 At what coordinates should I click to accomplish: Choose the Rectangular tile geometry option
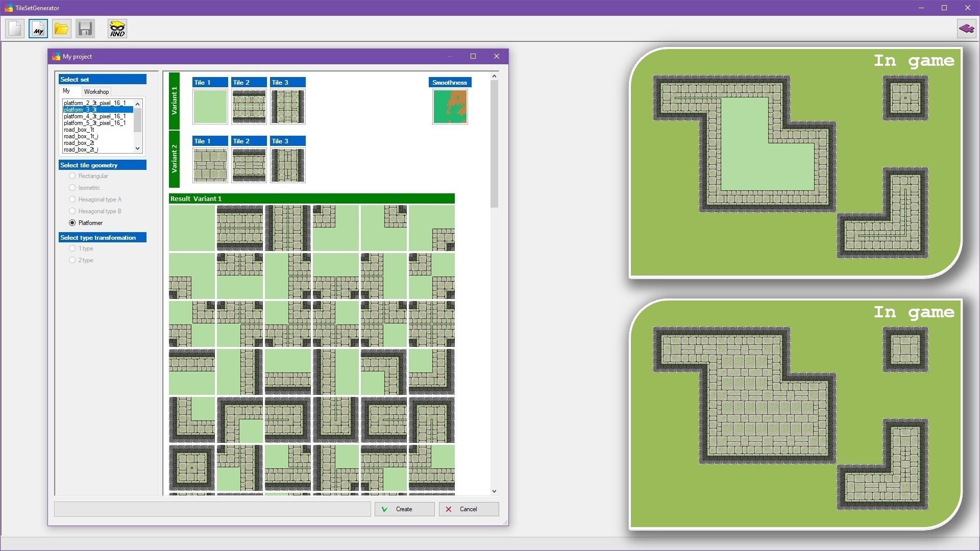72,176
